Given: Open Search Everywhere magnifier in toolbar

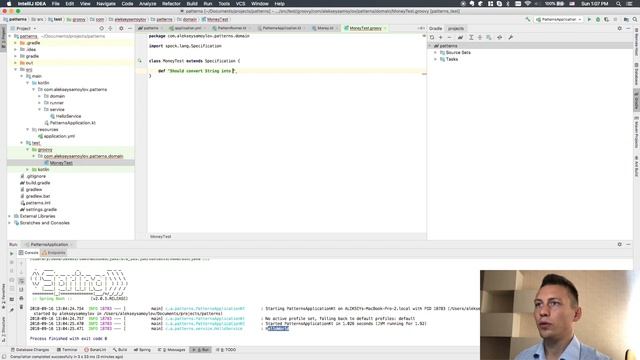Looking at the screenshot, I should [x=635, y=19].
